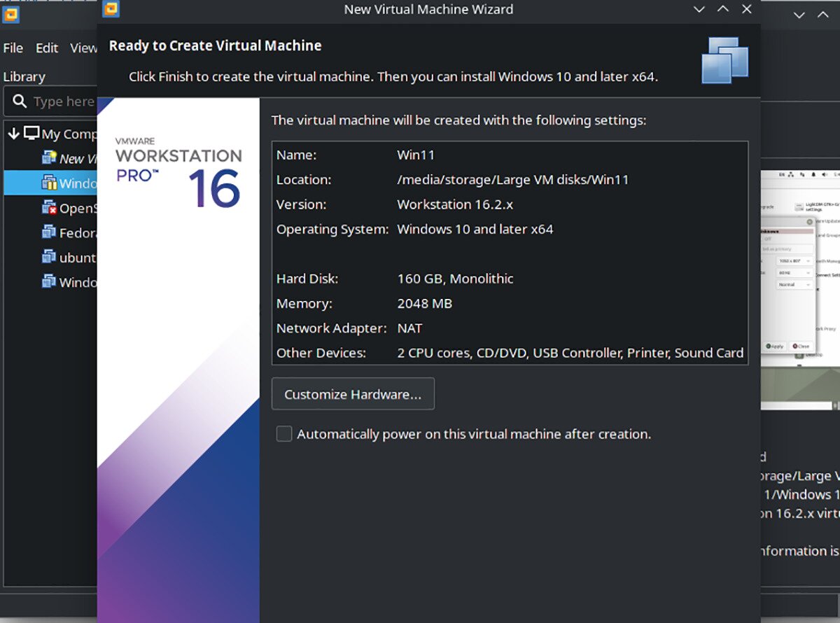Click the orange VMware icon in the title bar

click(x=110, y=9)
